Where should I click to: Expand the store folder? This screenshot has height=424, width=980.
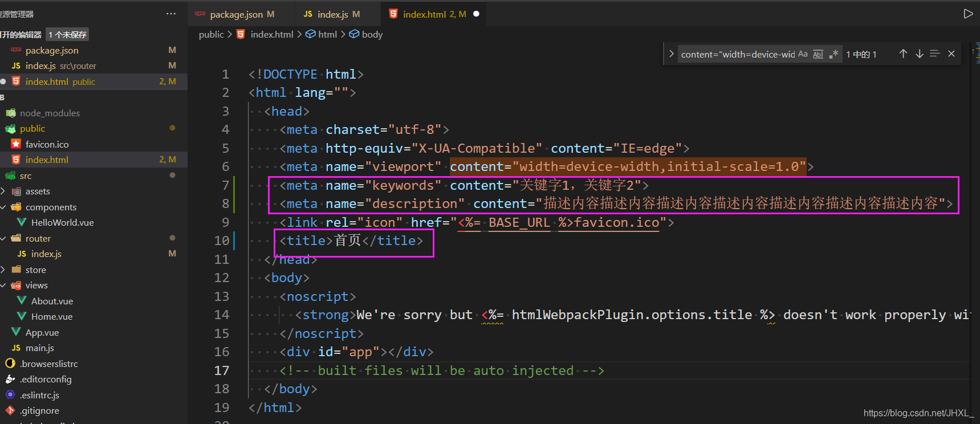93,270
